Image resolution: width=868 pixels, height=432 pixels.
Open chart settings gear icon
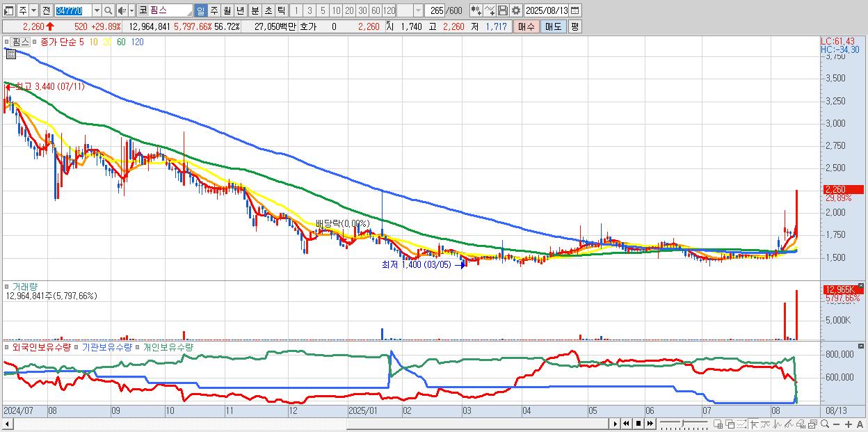coord(515,10)
